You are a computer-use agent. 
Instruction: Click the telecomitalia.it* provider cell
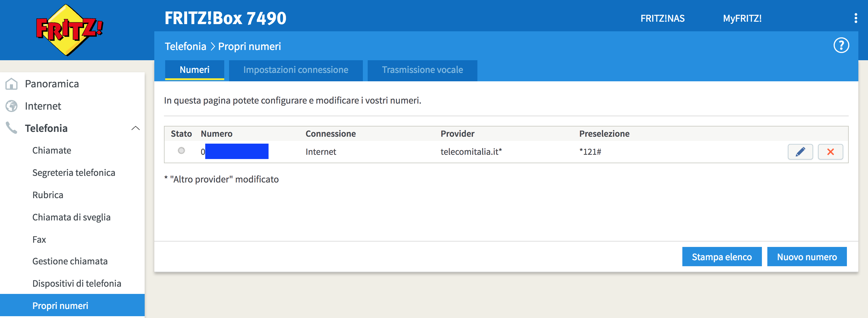(471, 152)
